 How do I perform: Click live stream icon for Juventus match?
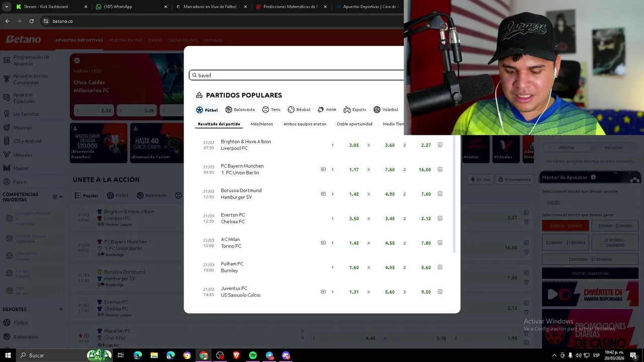(323, 292)
